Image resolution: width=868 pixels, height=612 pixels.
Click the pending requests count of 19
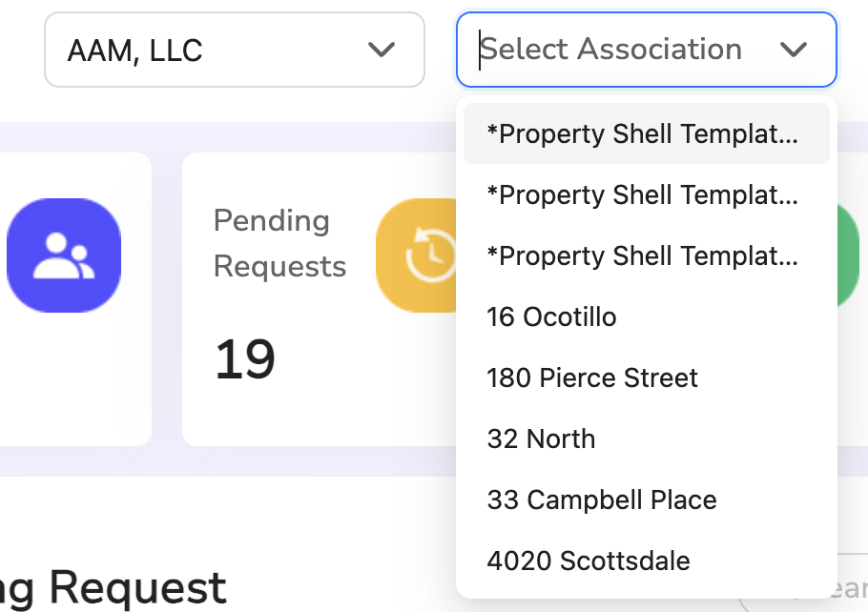[x=245, y=359]
